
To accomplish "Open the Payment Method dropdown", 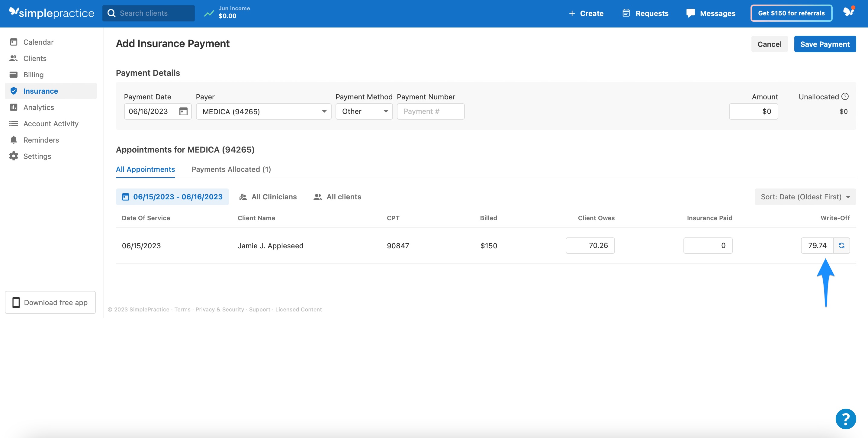I will [x=364, y=111].
